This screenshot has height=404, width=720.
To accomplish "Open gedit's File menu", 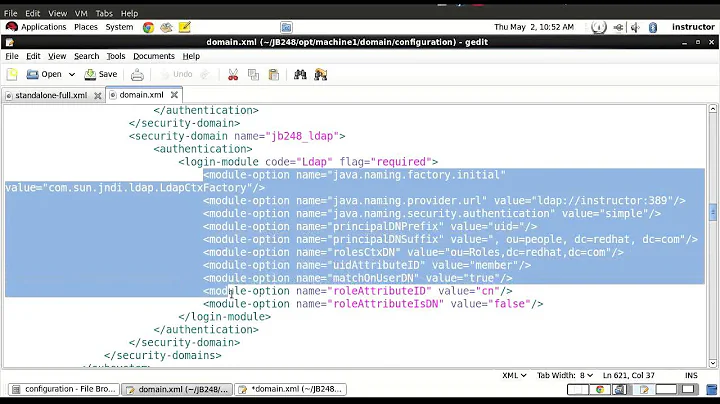I will [x=12, y=56].
